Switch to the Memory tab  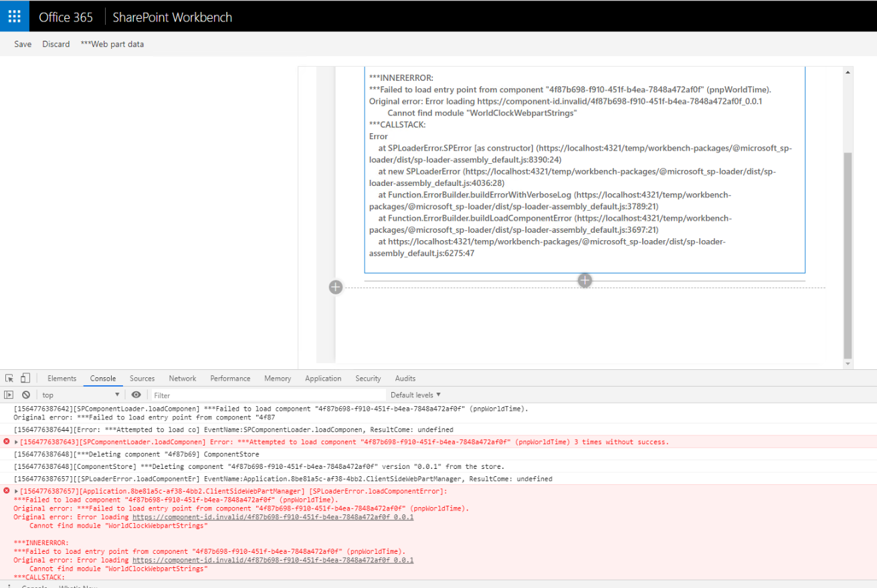pos(278,379)
